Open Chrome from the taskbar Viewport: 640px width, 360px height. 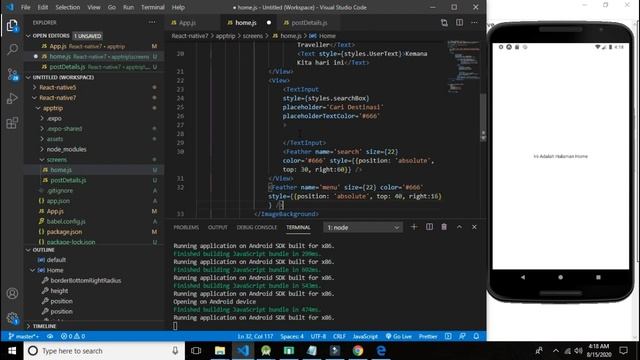tap(358, 351)
